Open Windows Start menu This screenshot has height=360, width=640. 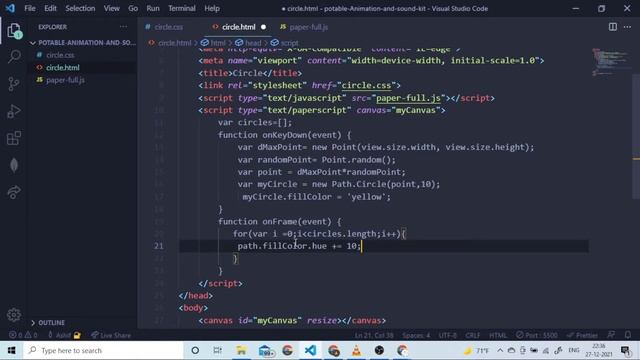click(x=11, y=350)
